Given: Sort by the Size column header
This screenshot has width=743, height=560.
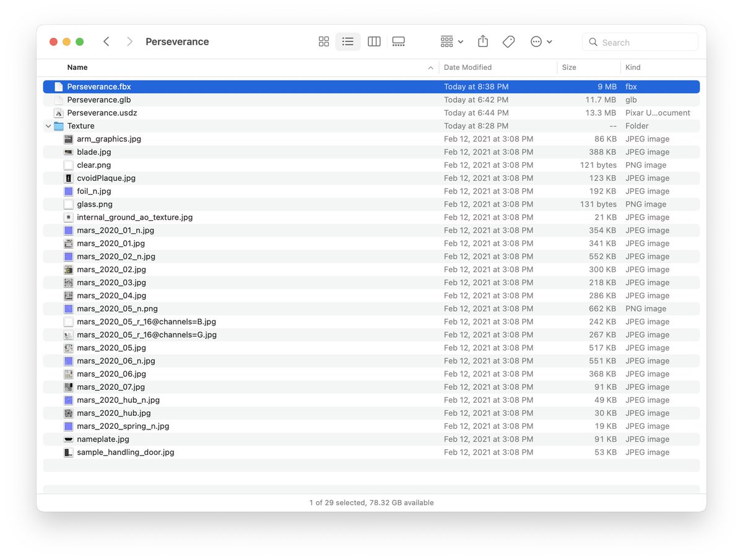Looking at the screenshot, I should [x=569, y=67].
